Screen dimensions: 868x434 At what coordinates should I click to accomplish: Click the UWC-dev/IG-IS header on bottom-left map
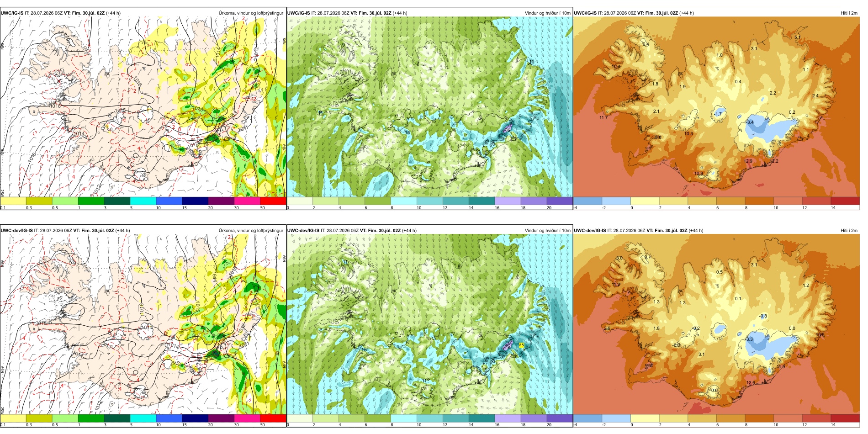[x=17, y=231]
